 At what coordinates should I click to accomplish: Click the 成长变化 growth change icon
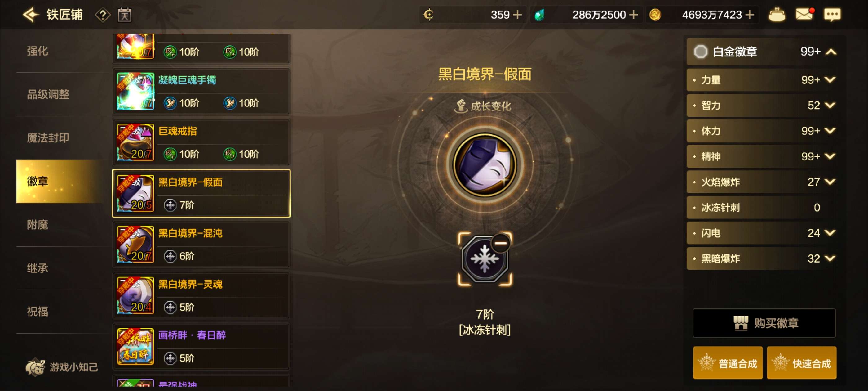pos(461,106)
